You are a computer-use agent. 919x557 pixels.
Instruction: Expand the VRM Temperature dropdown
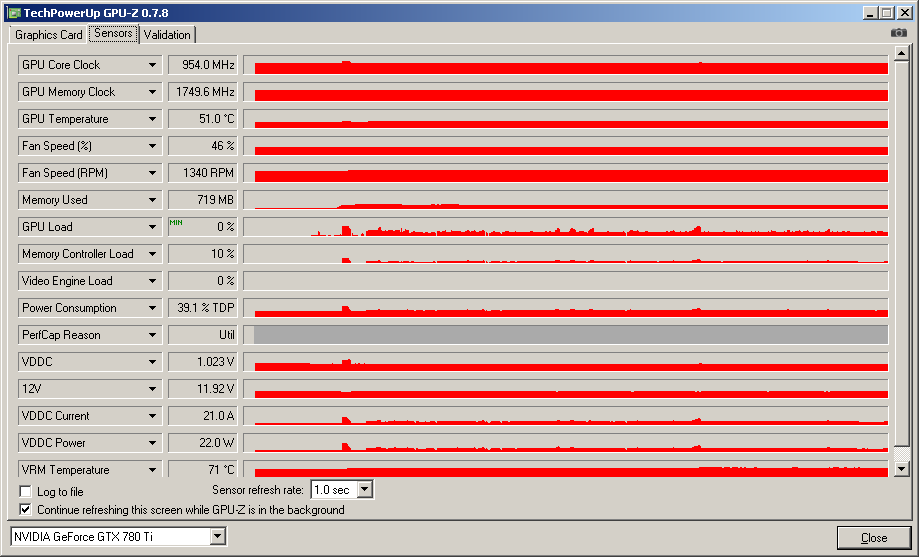[152, 469]
